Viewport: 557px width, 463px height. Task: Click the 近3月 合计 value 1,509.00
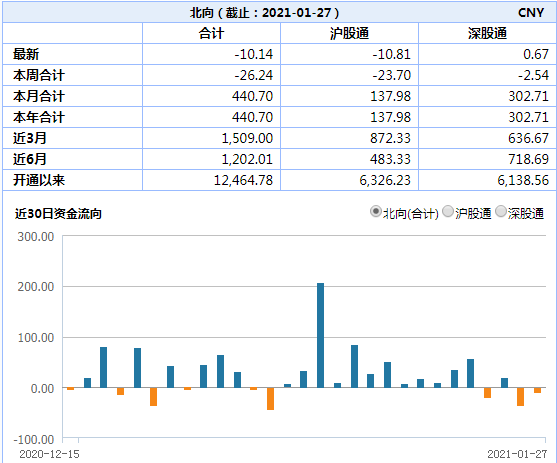click(x=247, y=138)
